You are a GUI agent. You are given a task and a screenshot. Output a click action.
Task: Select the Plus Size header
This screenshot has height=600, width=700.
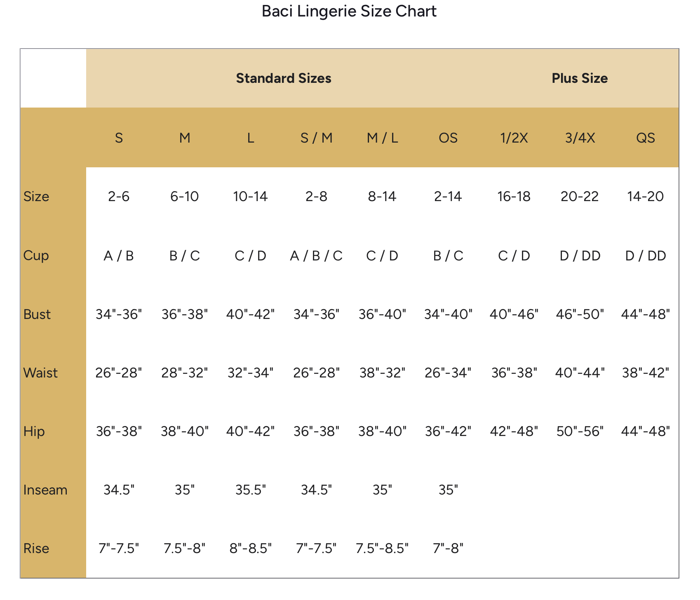(580, 78)
